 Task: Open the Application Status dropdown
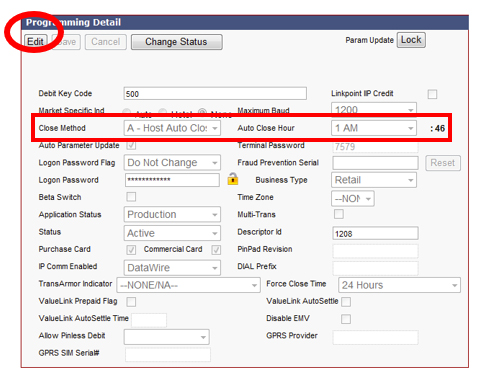point(172,215)
